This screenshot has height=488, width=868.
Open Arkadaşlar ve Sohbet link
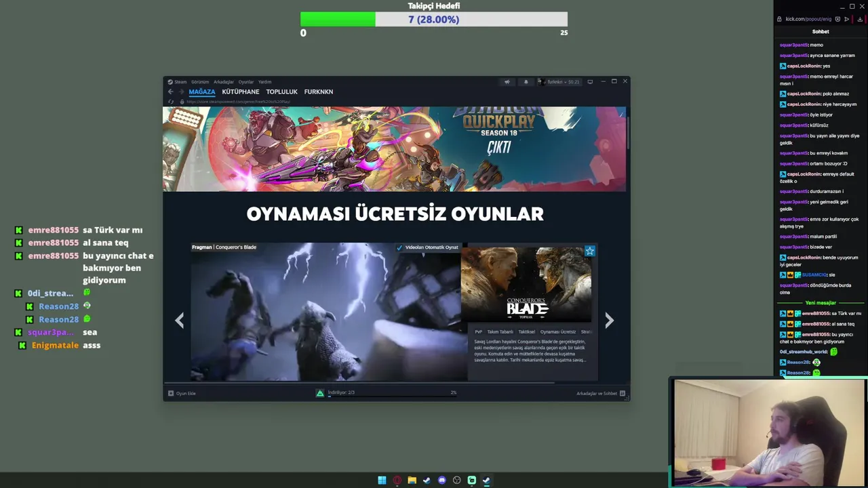tap(597, 393)
